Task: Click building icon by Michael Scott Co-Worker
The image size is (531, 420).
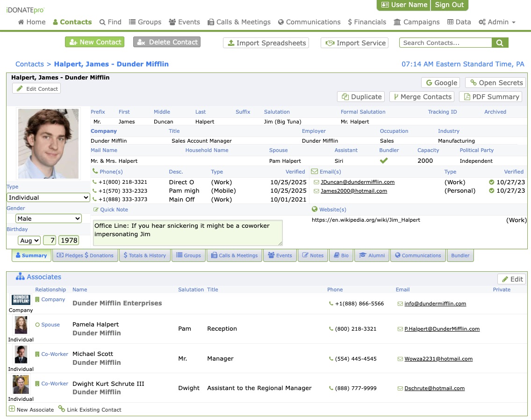Action: pyautogui.click(x=37, y=354)
